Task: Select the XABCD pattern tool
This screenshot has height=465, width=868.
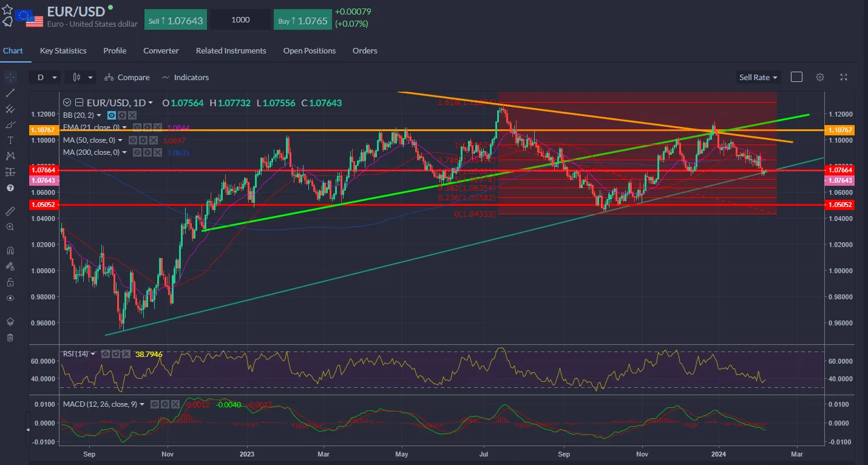Action: (x=9, y=156)
